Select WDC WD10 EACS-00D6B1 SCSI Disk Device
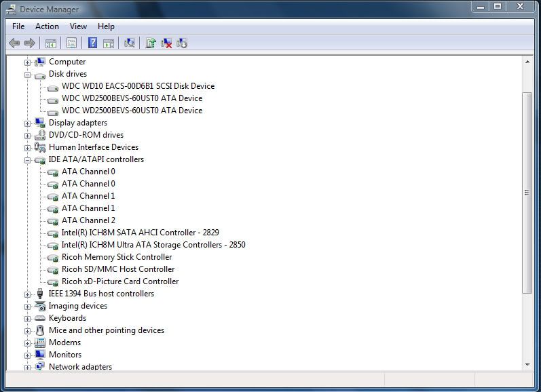Screen dimensions: 541x392 click(138, 86)
